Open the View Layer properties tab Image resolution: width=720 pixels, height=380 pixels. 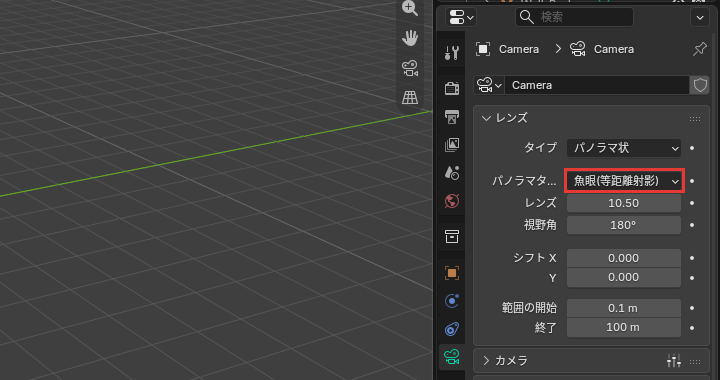452,145
